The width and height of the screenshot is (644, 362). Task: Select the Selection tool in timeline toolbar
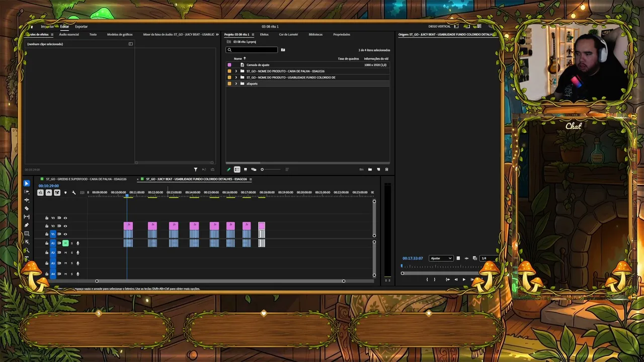point(27,184)
